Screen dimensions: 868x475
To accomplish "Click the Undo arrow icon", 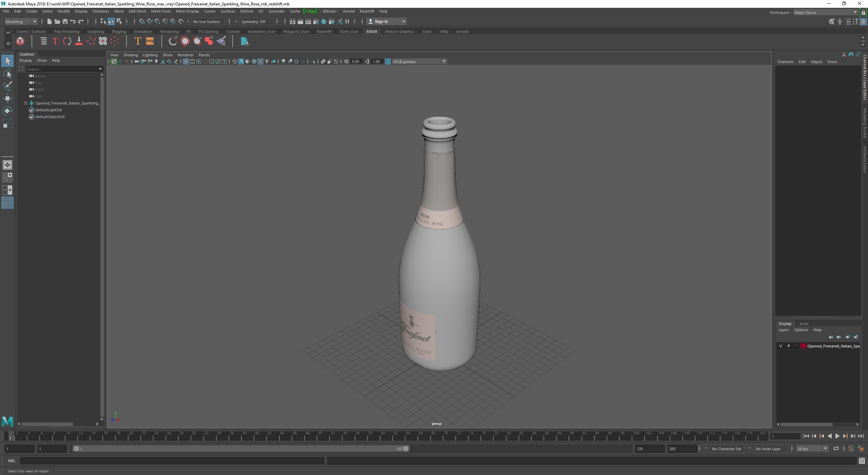I will pos(73,22).
